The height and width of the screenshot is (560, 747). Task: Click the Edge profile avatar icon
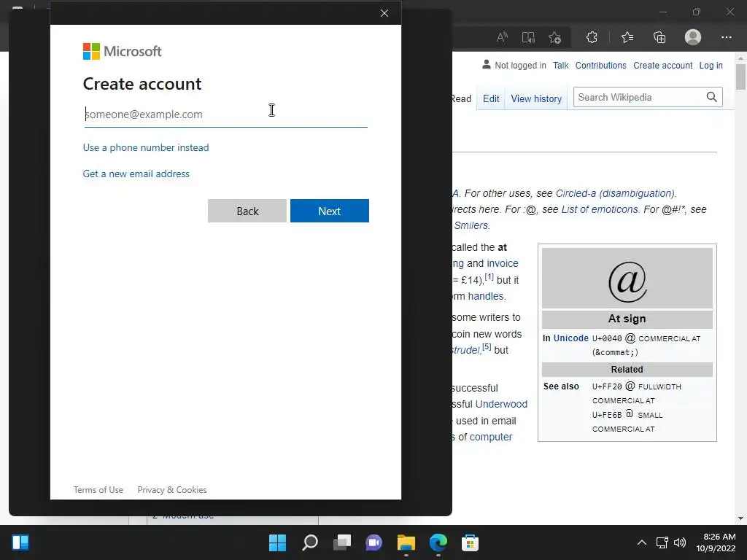click(x=693, y=37)
